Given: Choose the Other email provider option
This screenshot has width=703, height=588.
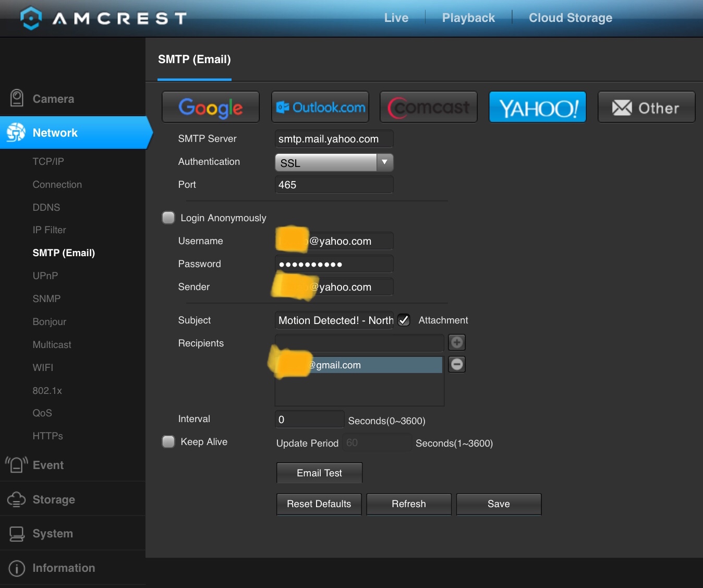Looking at the screenshot, I should 647,107.
